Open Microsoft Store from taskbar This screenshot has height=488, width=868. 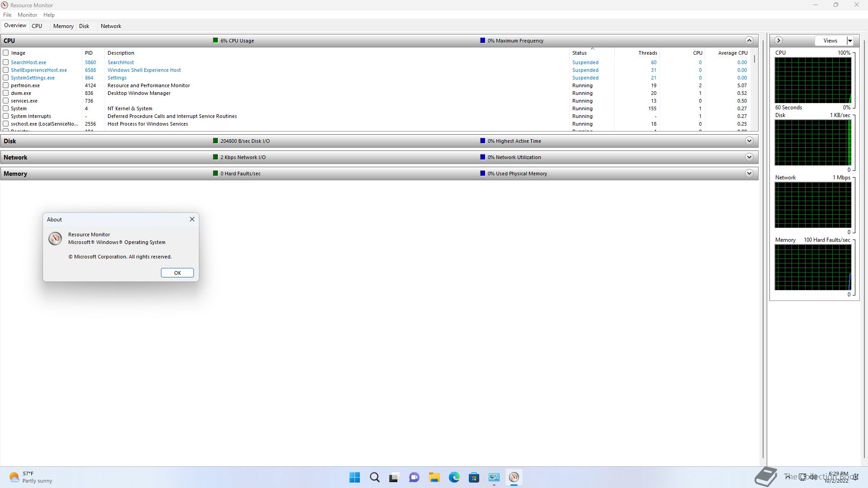[x=474, y=477]
